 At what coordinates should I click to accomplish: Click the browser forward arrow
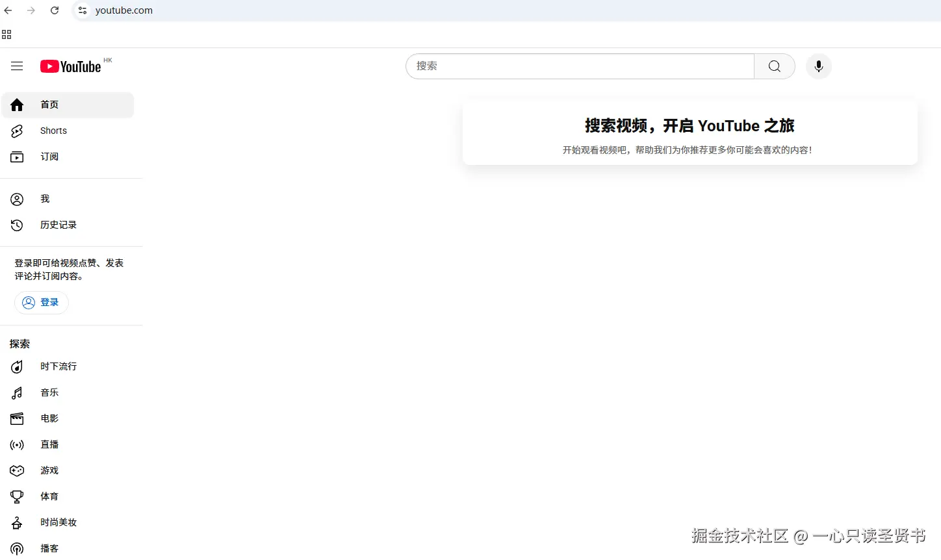[x=31, y=10]
